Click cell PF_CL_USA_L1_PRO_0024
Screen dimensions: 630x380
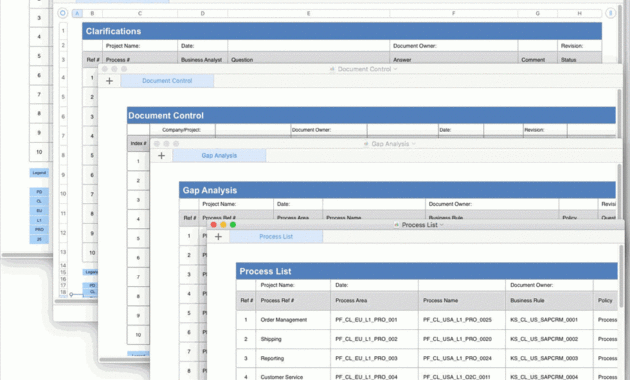(462, 358)
